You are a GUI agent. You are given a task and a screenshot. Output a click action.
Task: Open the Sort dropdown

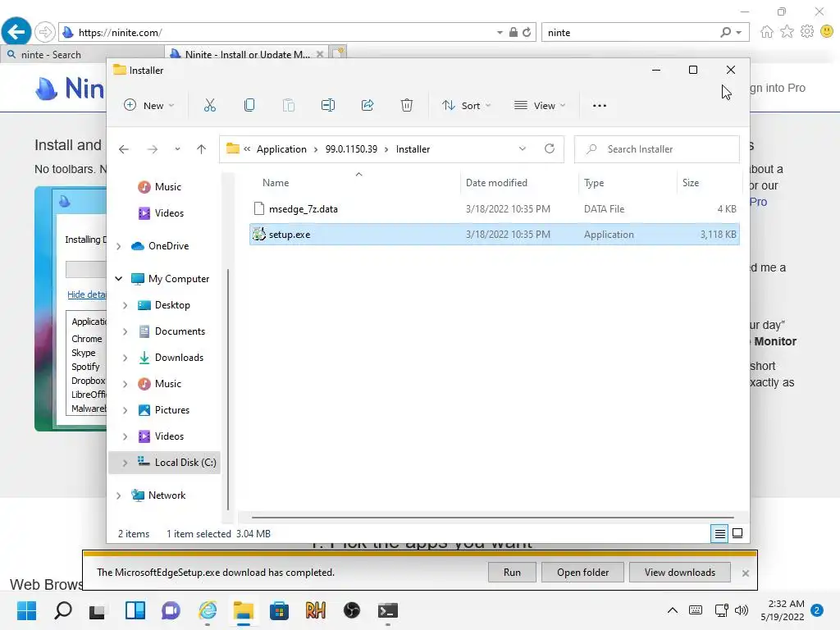[x=466, y=106]
